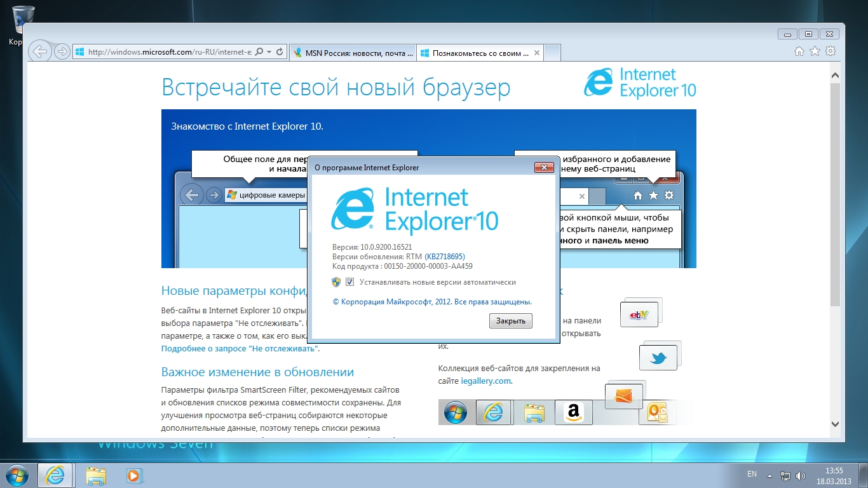Click the browser Forward arrow button

pyautogui.click(x=62, y=51)
